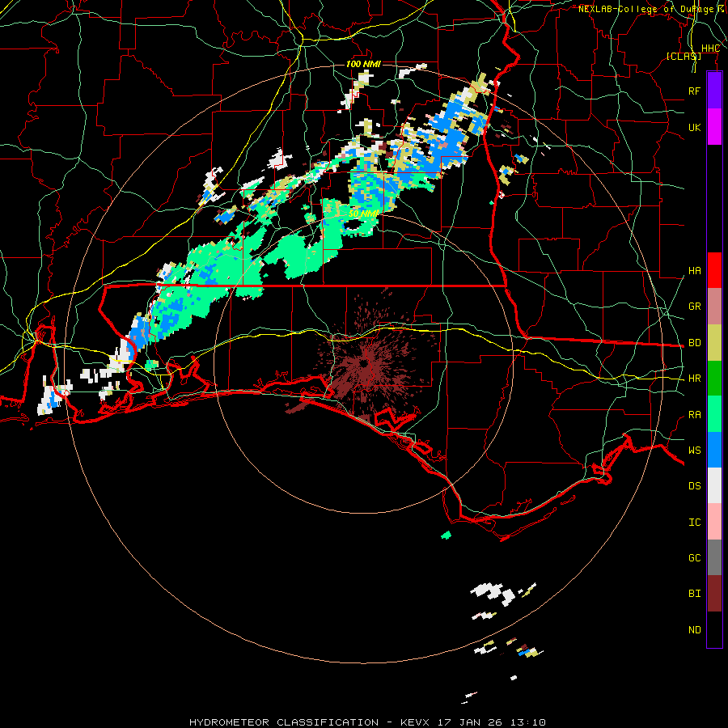Click the HYDROMETEOR CLASSIFICATION title text
728x728 pixels.
click(284, 722)
